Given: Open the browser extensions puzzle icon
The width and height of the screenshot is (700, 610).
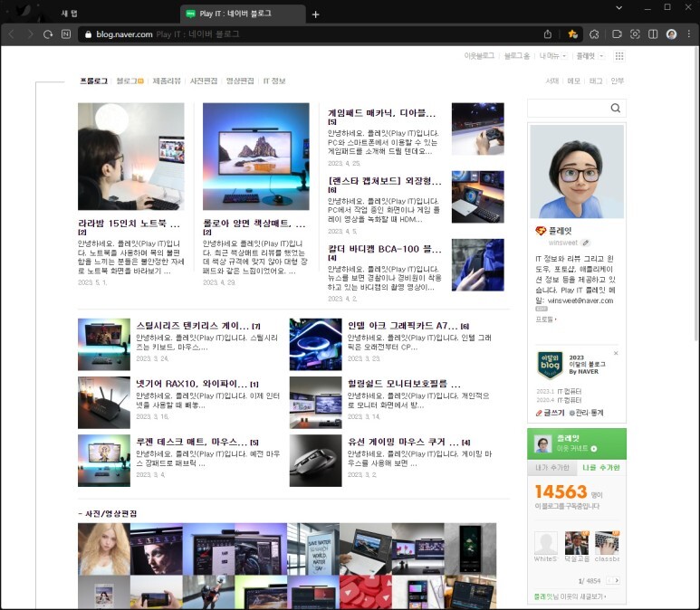Looking at the screenshot, I should pos(594,34).
